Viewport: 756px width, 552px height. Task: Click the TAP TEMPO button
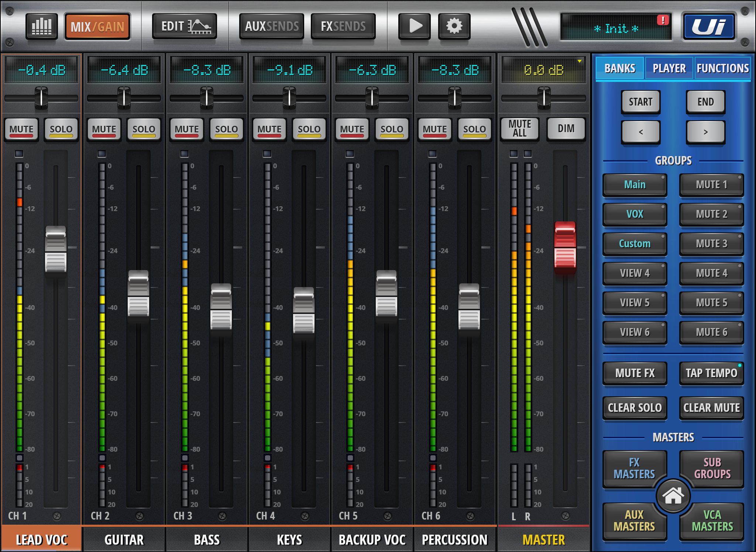pos(711,373)
